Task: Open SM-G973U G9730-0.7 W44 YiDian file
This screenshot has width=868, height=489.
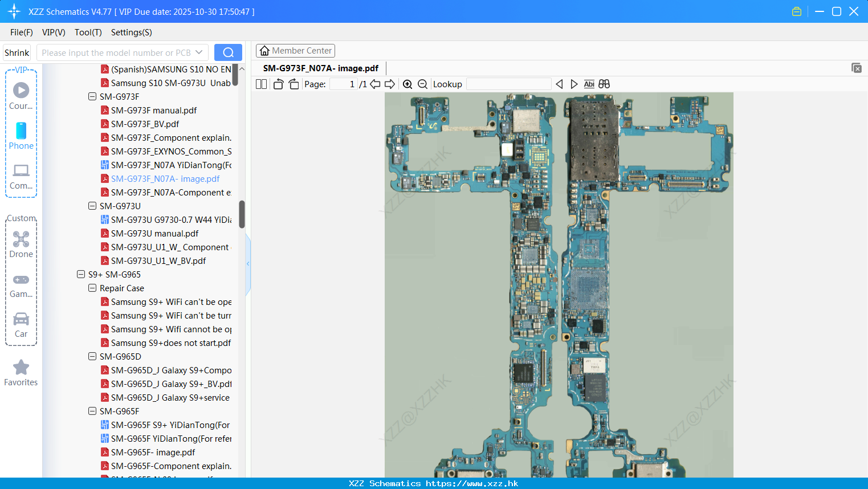Action: (x=171, y=219)
